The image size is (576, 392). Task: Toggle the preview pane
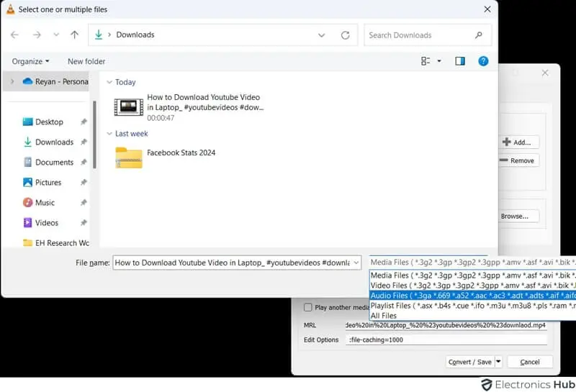coord(460,61)
